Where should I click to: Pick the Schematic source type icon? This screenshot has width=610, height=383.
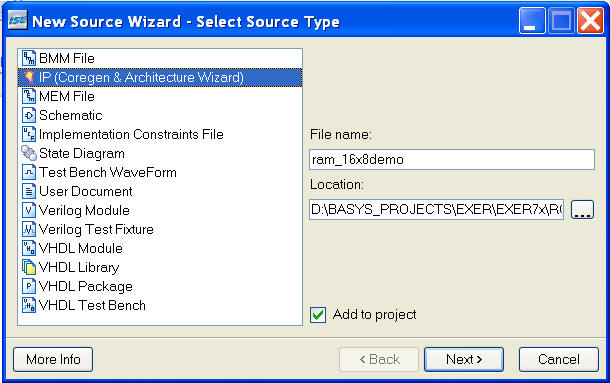coord(29,116)
